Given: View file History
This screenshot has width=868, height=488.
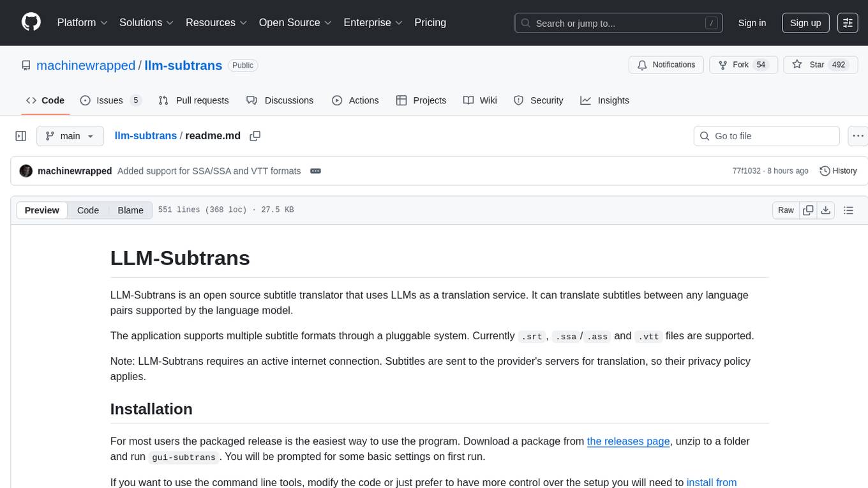Looking at the screenshot, I should (x=838, y=171).
